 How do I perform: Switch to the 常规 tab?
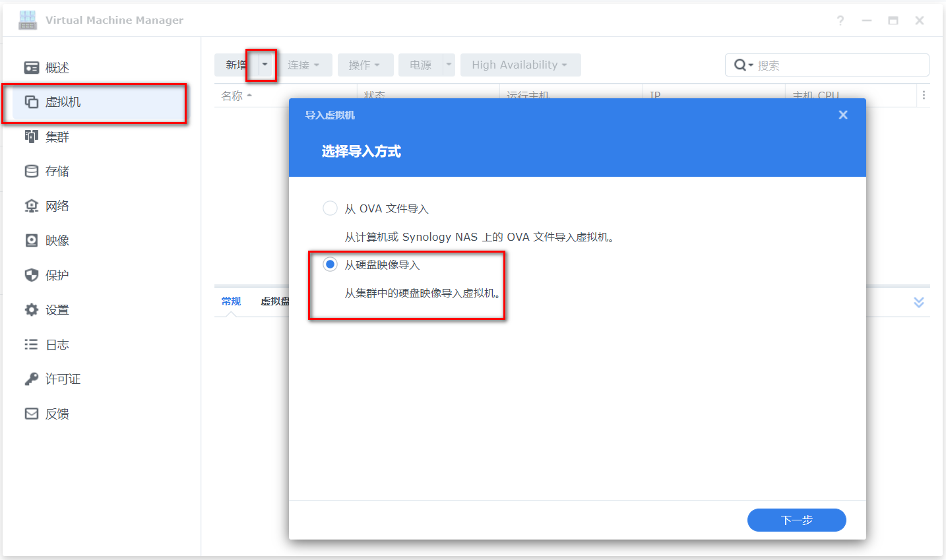pyautogui.click(x=231, y=301)
